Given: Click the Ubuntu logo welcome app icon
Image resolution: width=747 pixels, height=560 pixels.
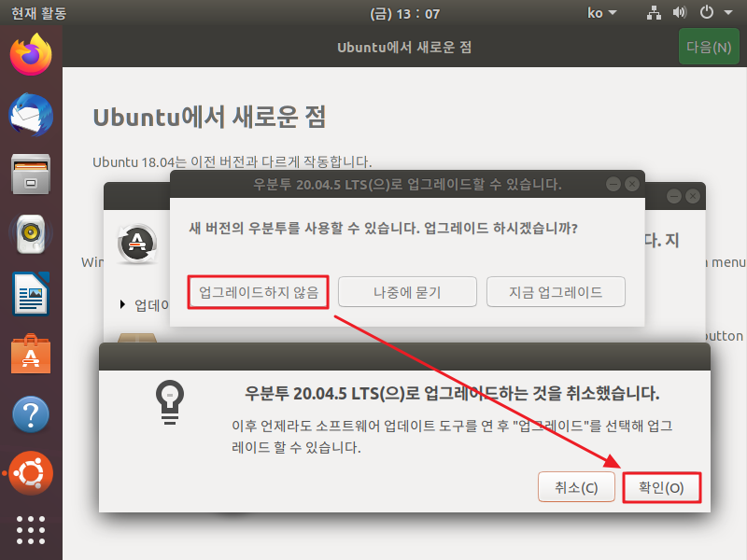Looking at the screenshot, I should [x=31, y=473].
